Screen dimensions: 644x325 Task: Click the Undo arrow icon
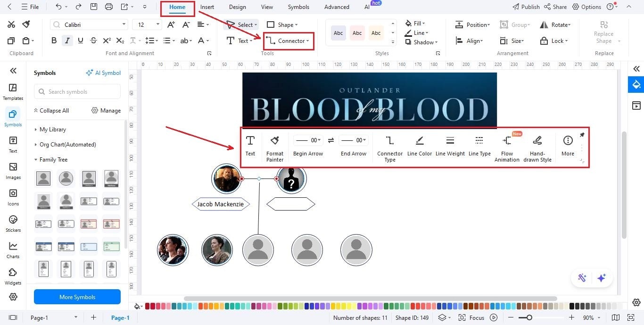(58, 7)
